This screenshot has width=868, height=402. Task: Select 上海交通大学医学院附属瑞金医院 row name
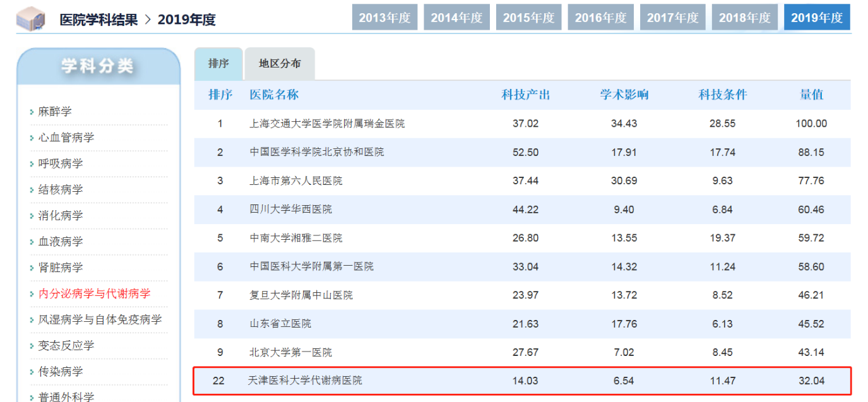[327, 124]
